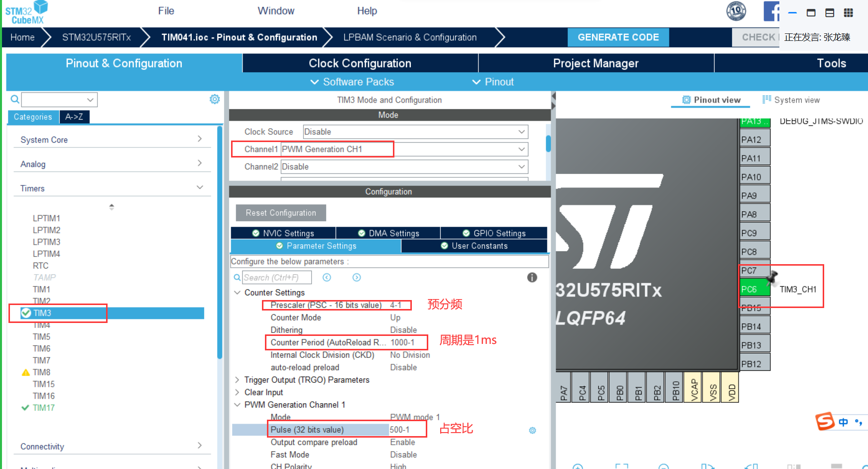The image size is (868, 469).
Task: Open the Window menu
Action: coord(276,11)
